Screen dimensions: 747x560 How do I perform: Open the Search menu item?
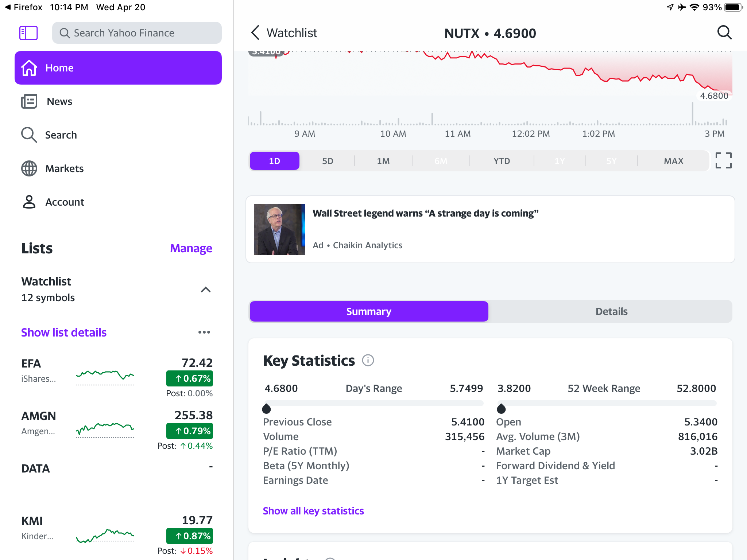pyautogui.click(x=118, y=135)
